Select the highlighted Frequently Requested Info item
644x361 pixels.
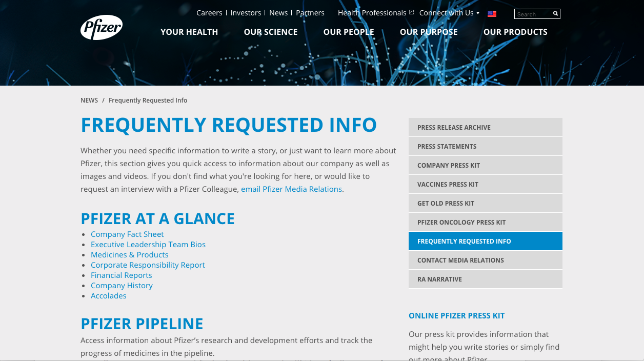tap(486, 241)
